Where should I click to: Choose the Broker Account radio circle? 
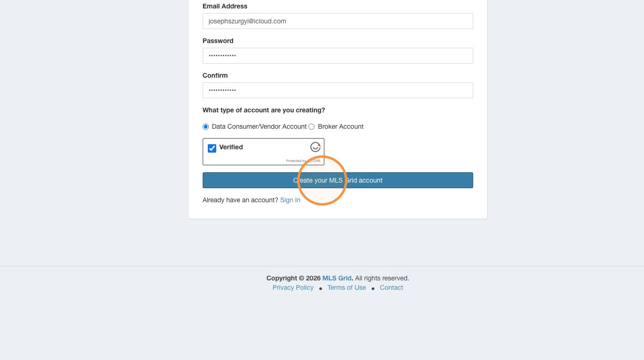click(x=312, y=127)
